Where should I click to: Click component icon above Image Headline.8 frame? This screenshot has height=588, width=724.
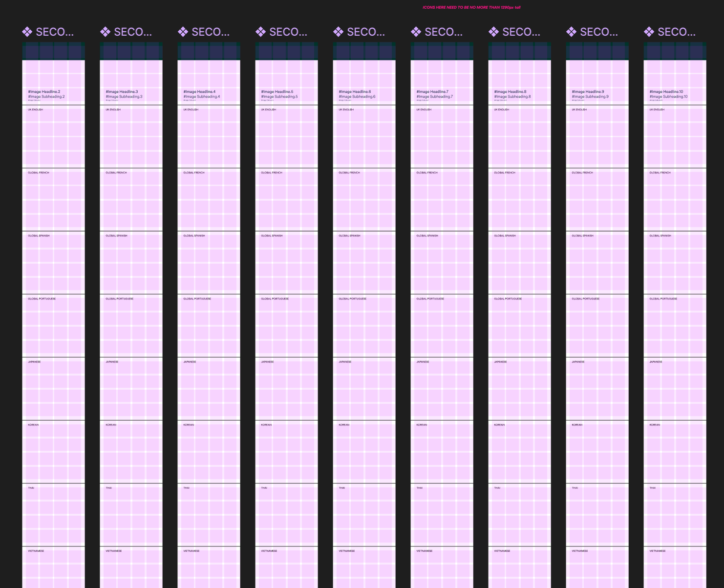(493, 32)
